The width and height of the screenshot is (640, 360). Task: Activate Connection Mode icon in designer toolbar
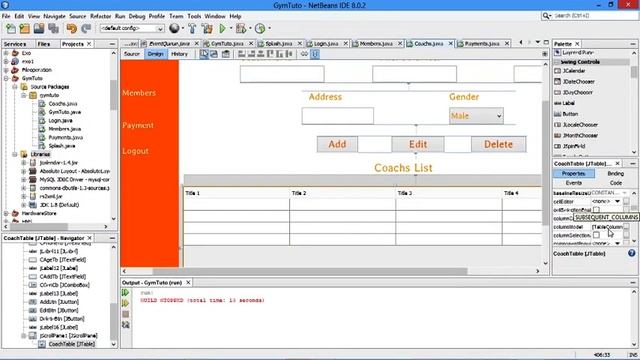coord(214,54)
